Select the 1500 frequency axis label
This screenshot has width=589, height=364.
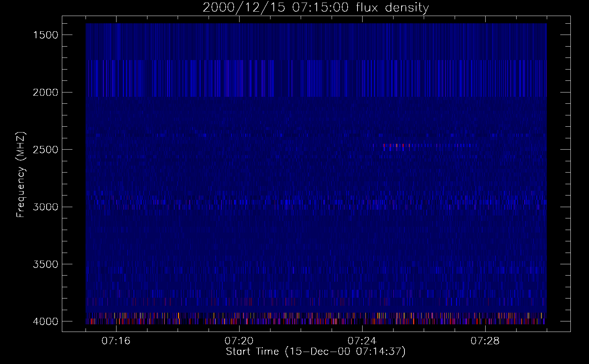tap(46, 35)
